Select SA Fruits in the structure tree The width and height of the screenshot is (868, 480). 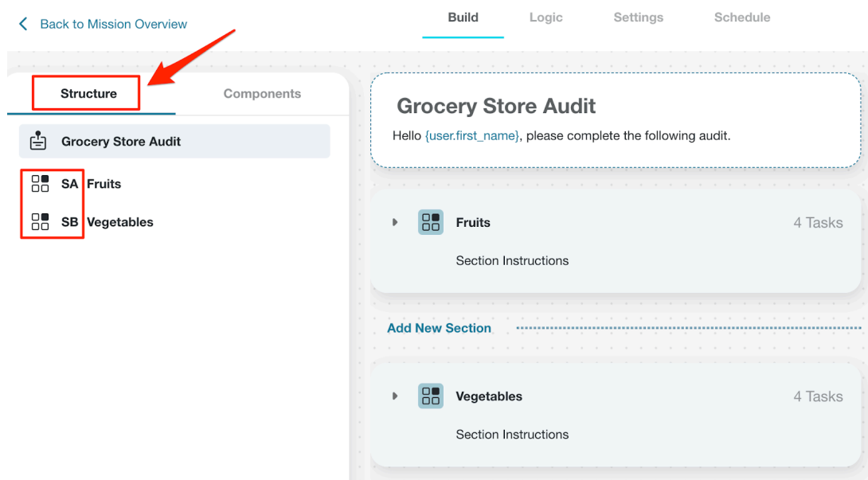pos(91,184)
